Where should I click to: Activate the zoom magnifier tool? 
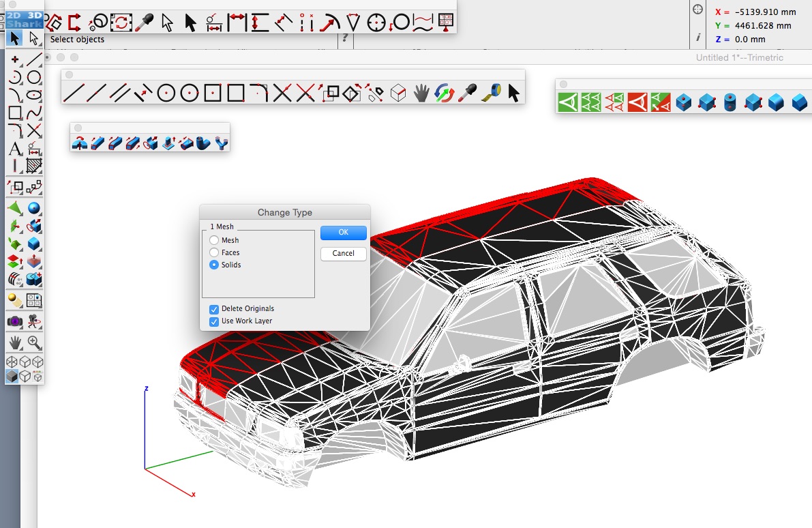(x=34, y=342)
